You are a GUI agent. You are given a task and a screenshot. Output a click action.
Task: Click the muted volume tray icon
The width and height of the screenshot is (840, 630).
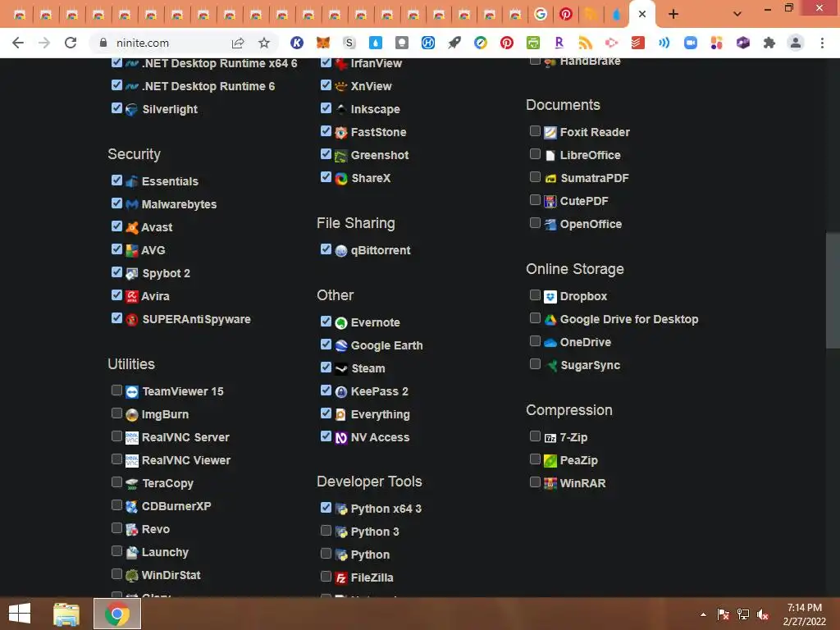click(x=762, y=614)
